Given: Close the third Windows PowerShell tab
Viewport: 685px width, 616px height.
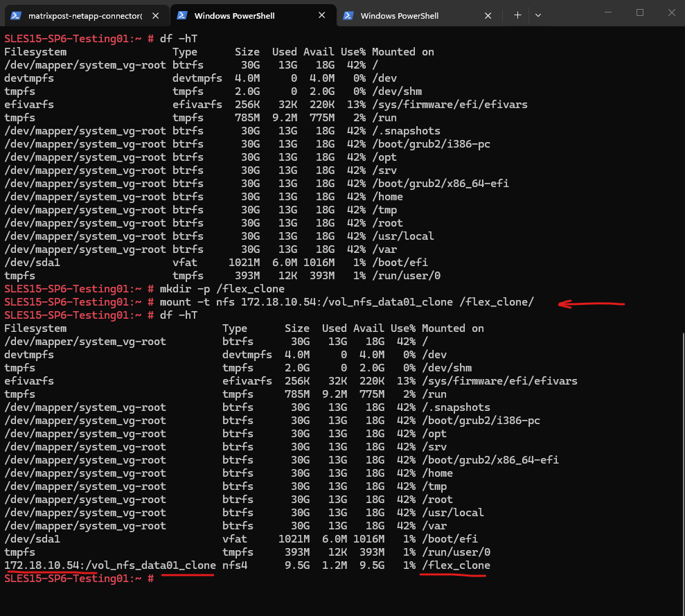Looking at the screenshot, I should tap(488, 15).
